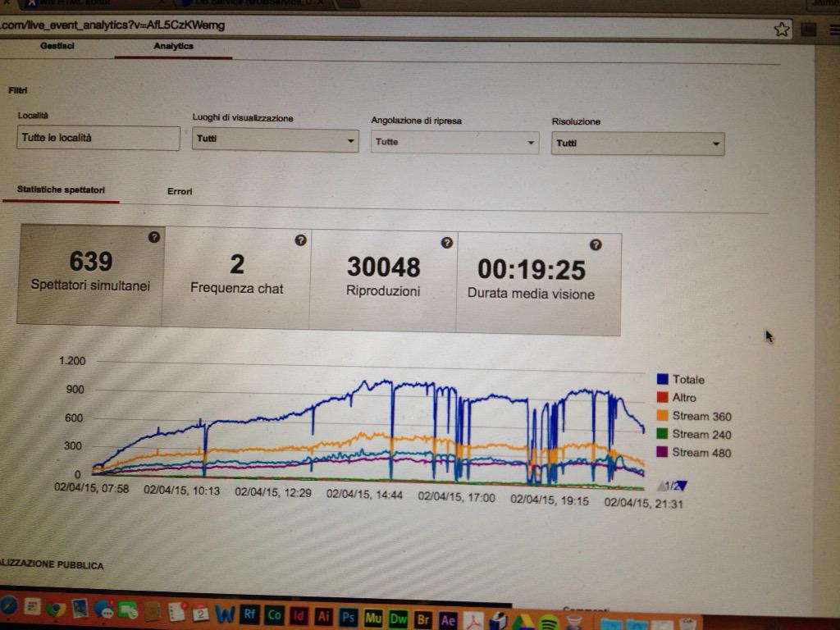Select the Spettatori simultanei metric card
The width and height of the screenshot is (840, 630).
[90, 274]
